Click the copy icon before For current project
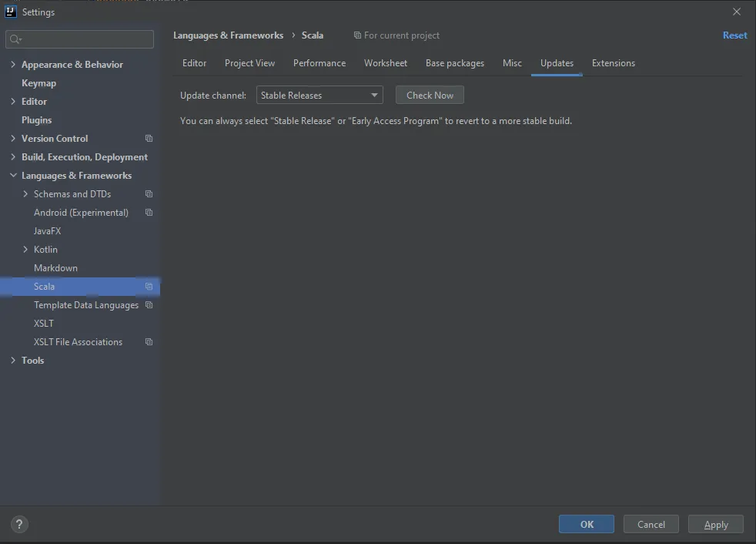This screenshot has height=544, width=756. tap(357, 35)
